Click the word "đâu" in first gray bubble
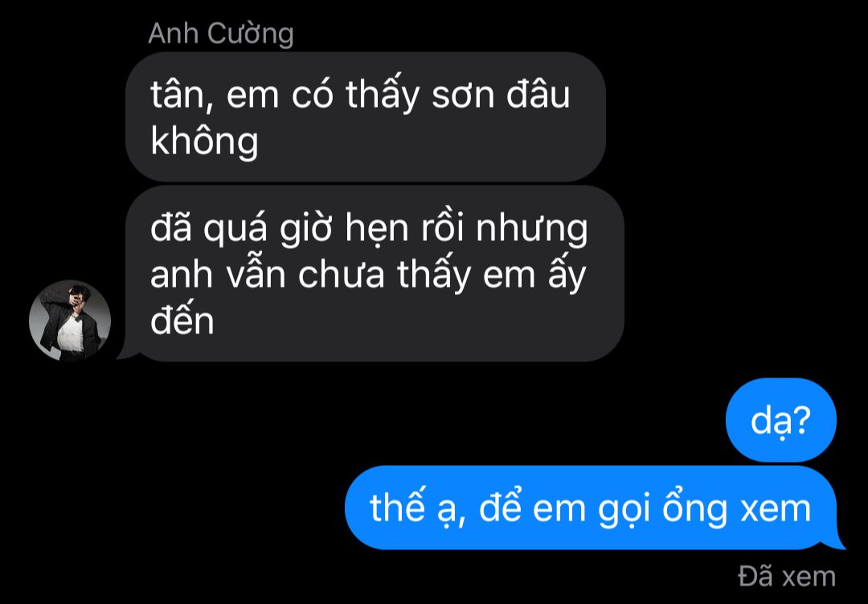868x604 pixels. coord(538,93)
